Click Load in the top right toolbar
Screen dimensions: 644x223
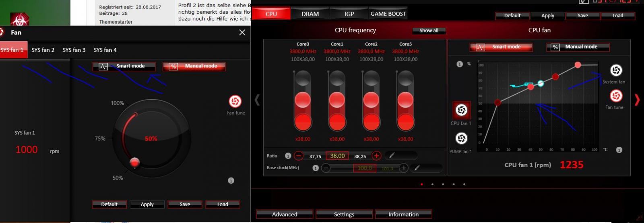[x=618, y=16]
